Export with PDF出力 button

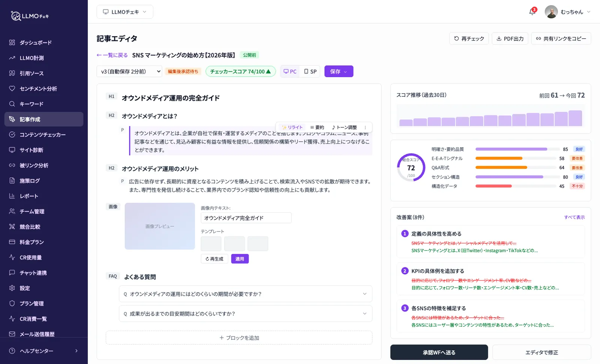coord(510,39)
